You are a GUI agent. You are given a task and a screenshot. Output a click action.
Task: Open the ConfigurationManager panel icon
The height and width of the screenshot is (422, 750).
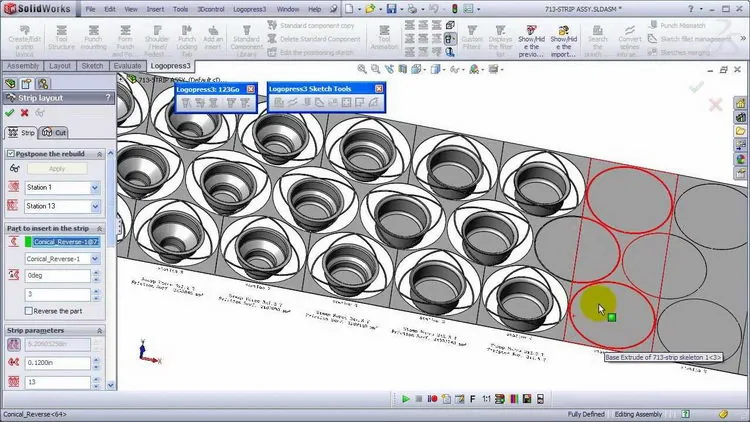tap(43, 83)
